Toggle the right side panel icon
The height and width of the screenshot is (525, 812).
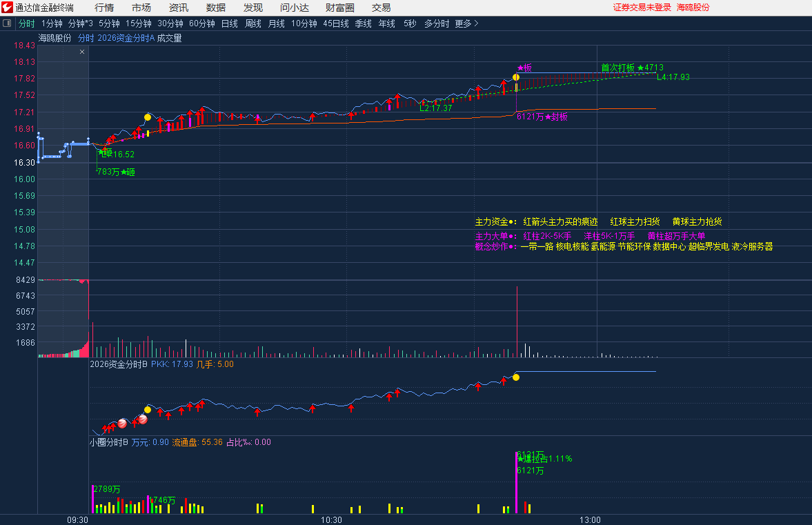click(x=804, y=23)
